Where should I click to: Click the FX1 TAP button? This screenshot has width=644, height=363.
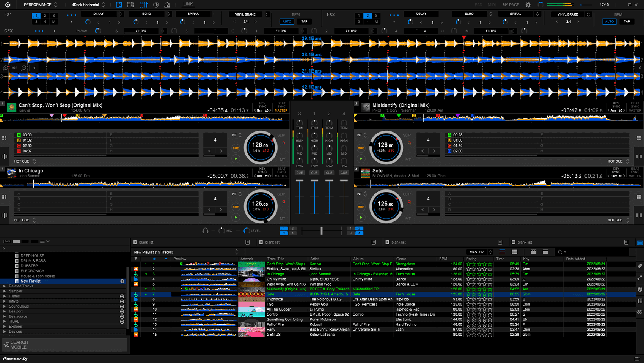[304, 22]
